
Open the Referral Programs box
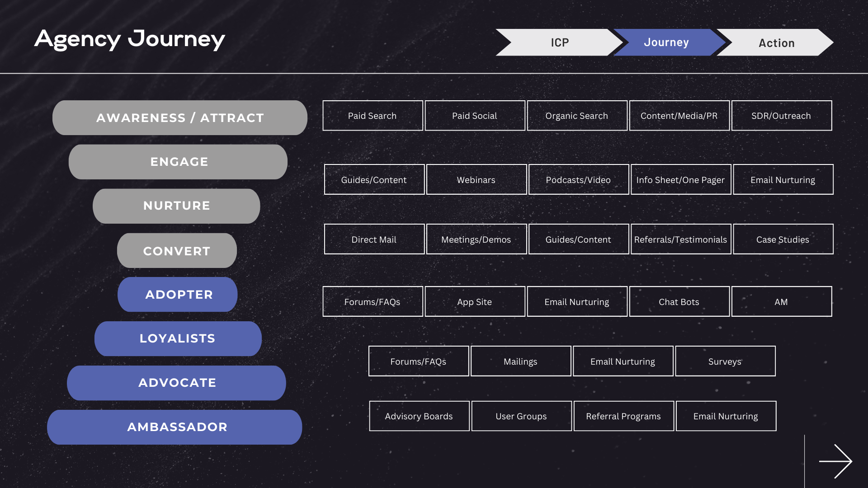[624, 416]
